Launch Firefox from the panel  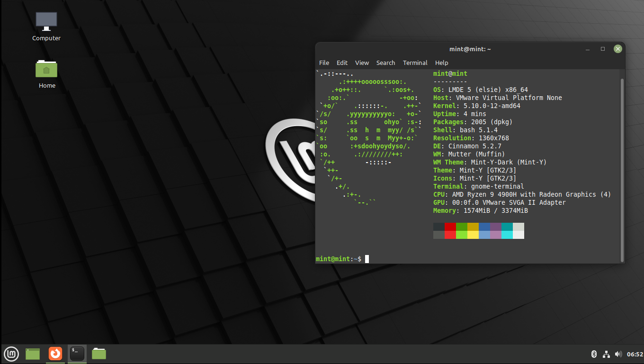(x=55, y=354)
